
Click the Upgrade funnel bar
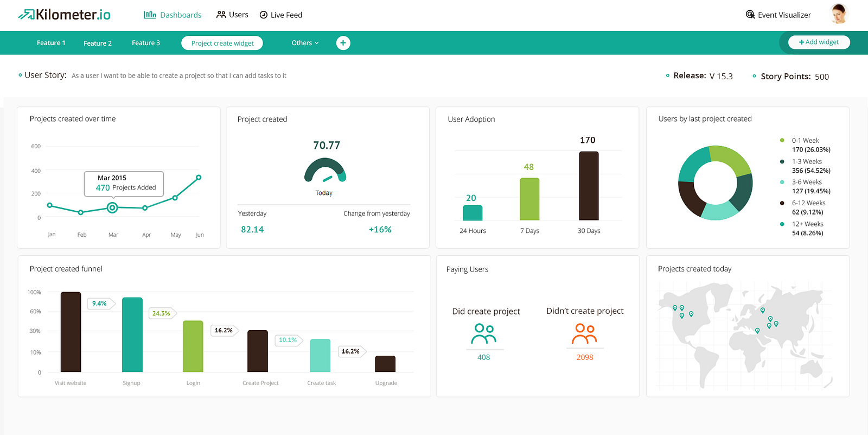[x=385, y=364]
